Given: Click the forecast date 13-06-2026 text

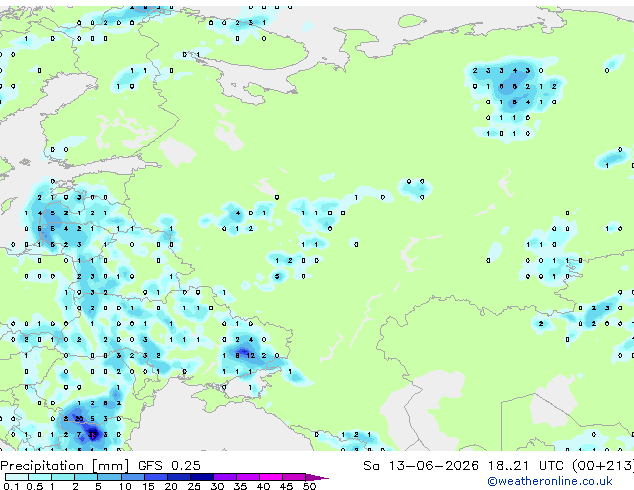Looking at the screenshot, I should (x=433, y=466).
